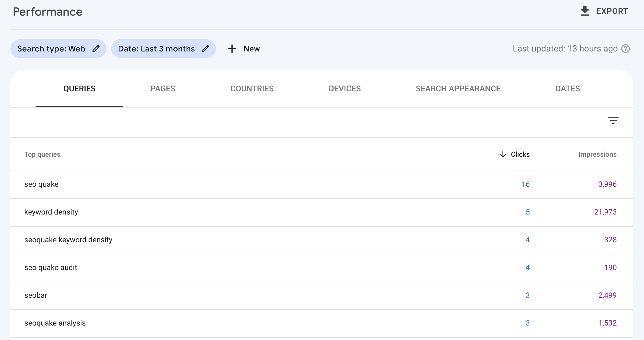Viewport: 644px width, 340px height.
Task: Sort table by Impressions column
Action: (597, 154)
